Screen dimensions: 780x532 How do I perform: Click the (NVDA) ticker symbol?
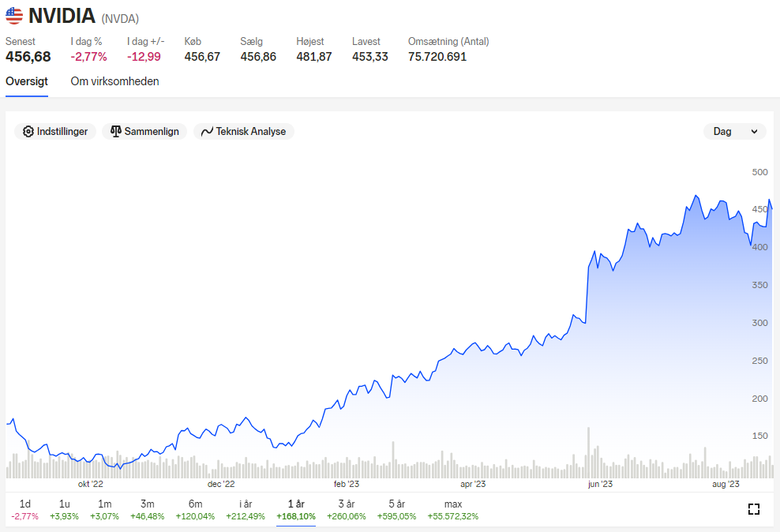pos(120,19)
